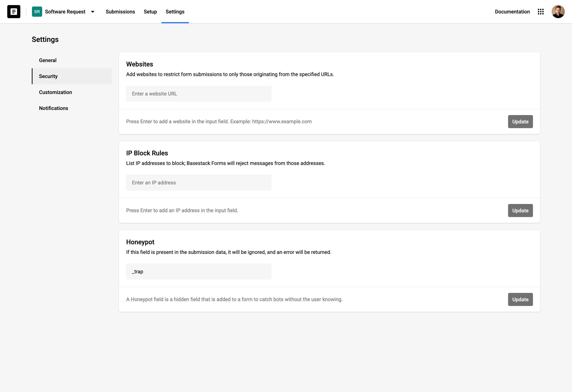Click the teal SR form avatar

click(x=37, y=12)
